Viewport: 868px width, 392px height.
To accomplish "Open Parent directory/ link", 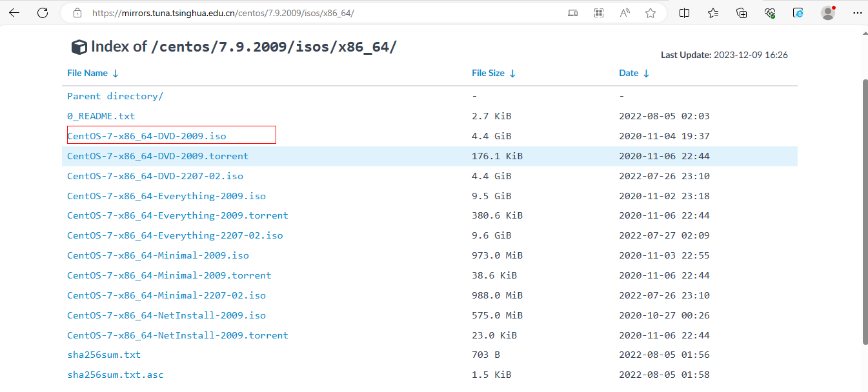I will 116,96.
